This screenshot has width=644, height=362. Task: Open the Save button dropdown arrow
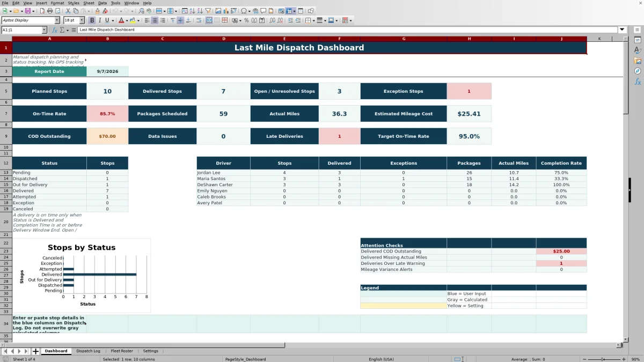[x=33, y=11]
